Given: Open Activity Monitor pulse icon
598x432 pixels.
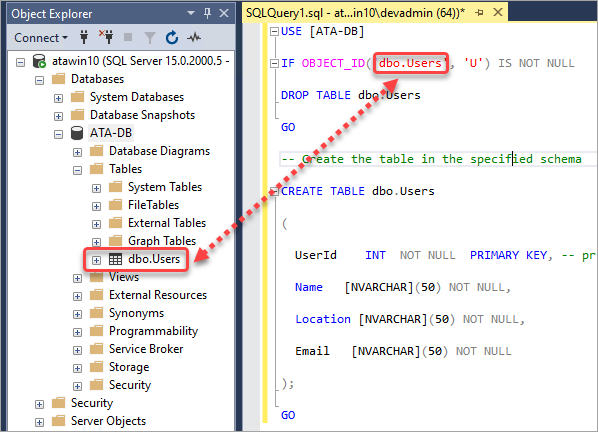Looking at the screenshot, I should click(194, 37).
